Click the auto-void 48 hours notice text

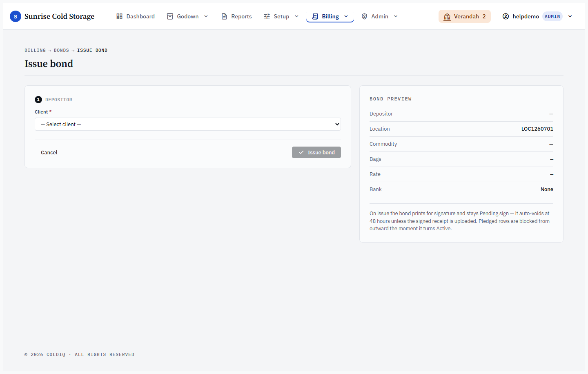click(x=459, y=221)
